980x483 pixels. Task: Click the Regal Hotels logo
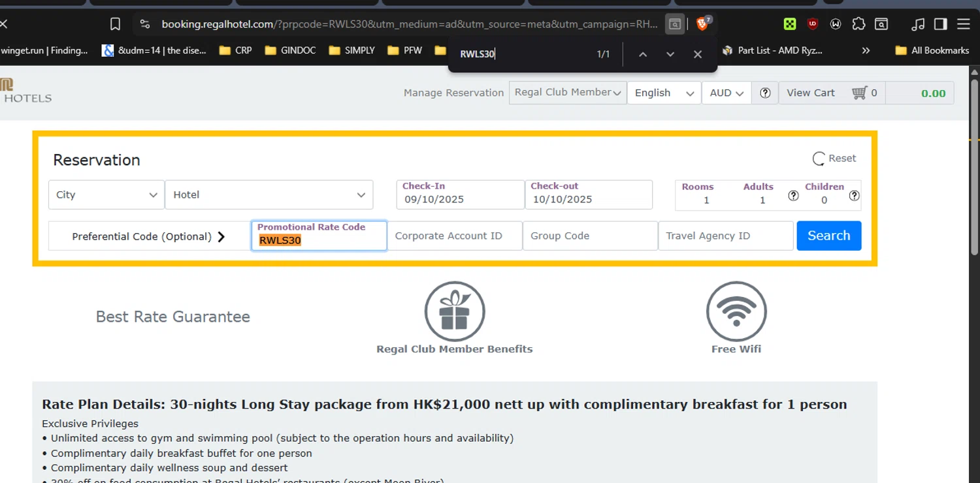pyautogui.click(x=25, y=91)
